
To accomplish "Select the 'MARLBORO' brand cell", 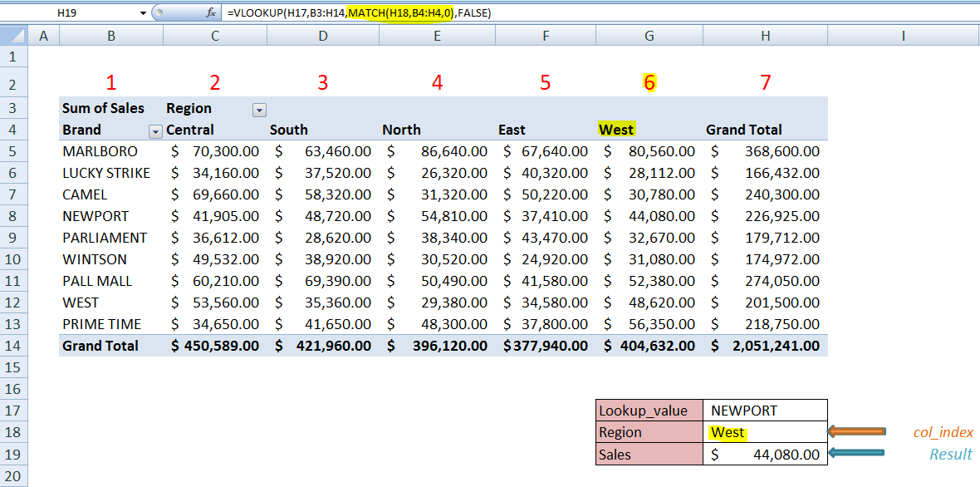I will coord(111,151).
